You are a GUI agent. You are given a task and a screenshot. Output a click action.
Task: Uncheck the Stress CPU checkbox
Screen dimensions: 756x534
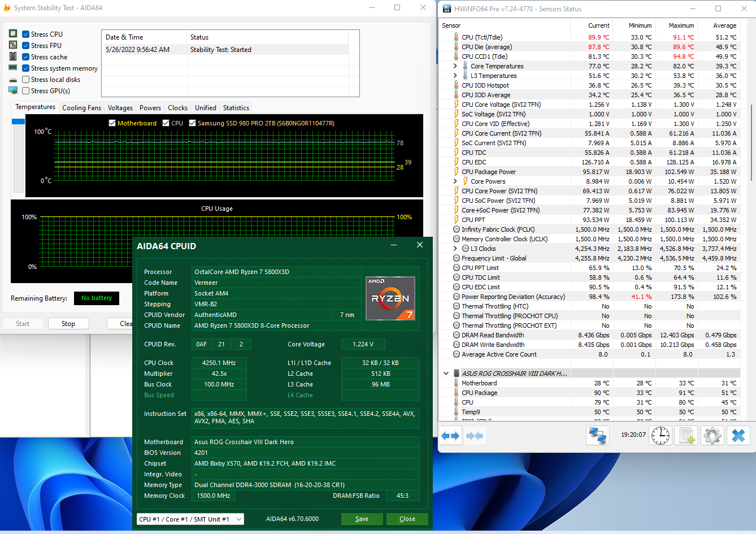26,34
